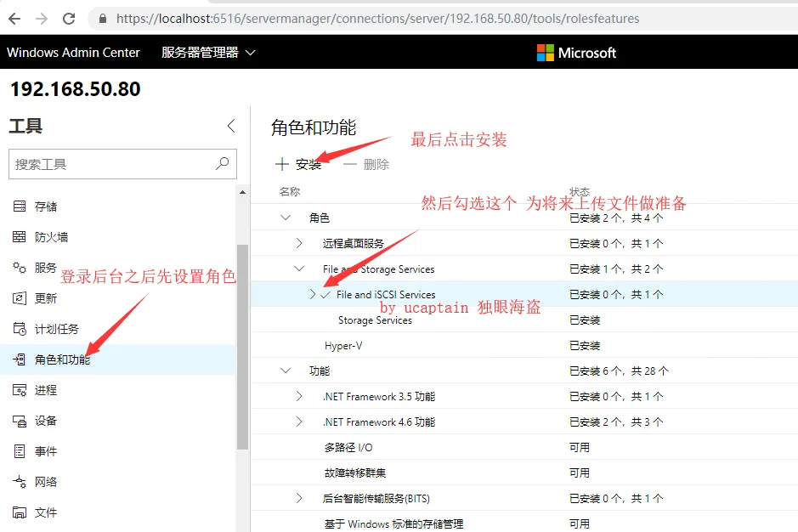The image size is (798, 532).
Task: Open the 进程 processes tool
Action: (118, 390)
